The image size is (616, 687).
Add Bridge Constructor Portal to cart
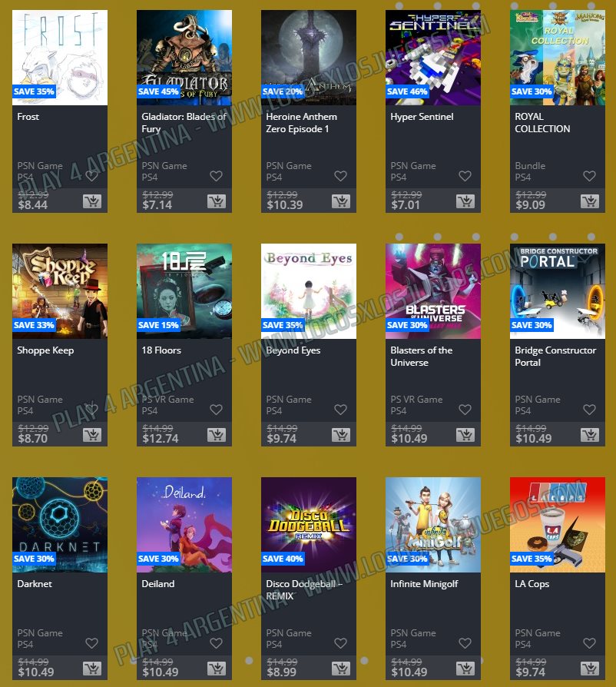coord(590,435)
